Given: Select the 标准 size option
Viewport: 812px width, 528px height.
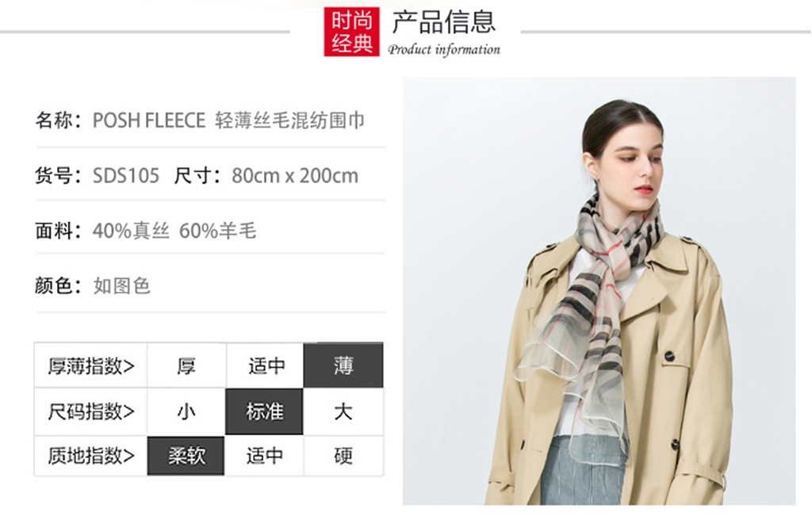Looking at the screenshot, I should point(264,411).
